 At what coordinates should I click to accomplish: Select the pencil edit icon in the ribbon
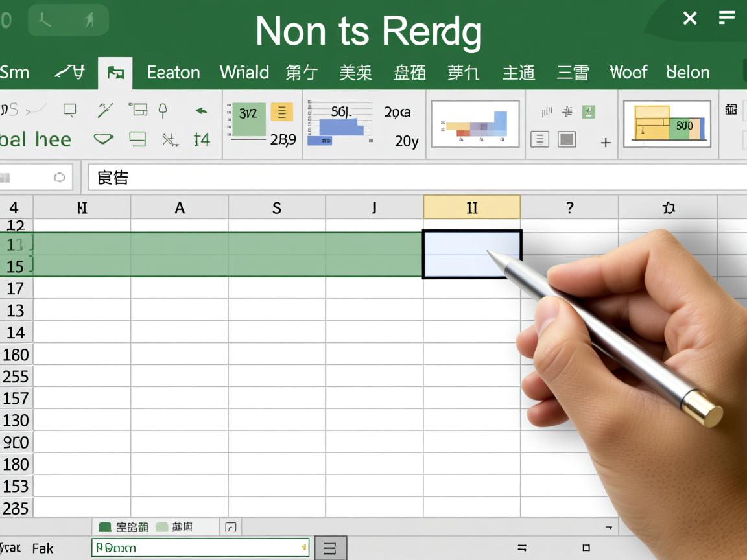pyautogui.click(x=105, y=110)
